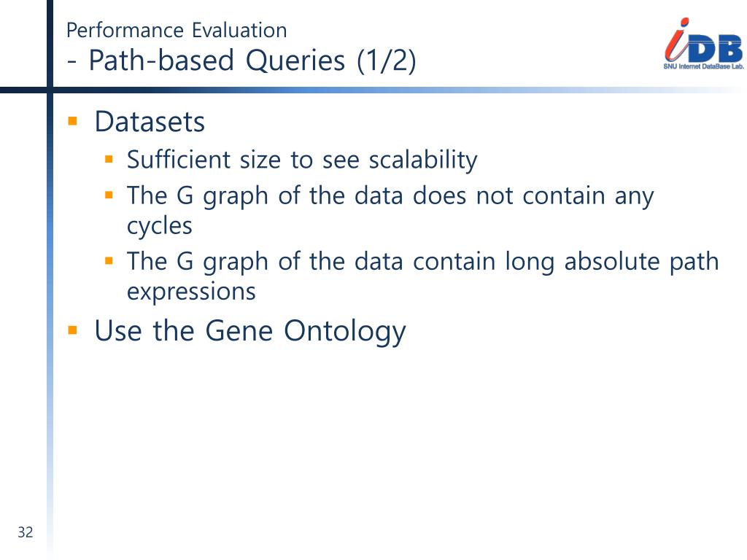Click the text 'does not contain any'

point(533,195)
